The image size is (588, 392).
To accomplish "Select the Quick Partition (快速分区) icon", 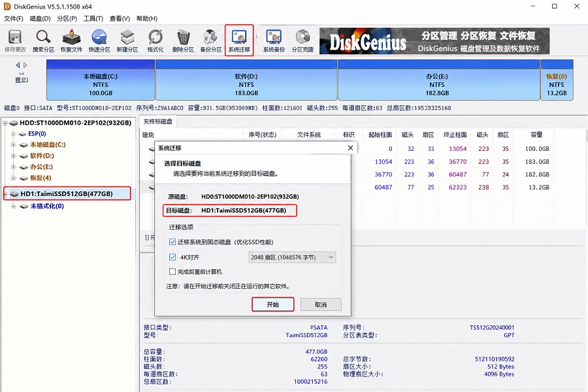I will tap(99, 41).
